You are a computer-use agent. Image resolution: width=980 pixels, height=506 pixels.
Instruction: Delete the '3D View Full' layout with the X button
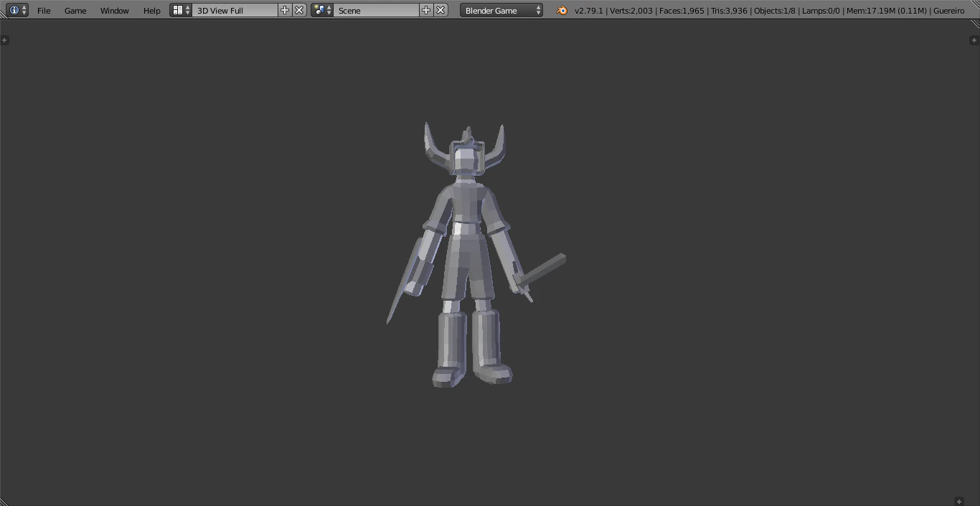(x=299, y=11)
